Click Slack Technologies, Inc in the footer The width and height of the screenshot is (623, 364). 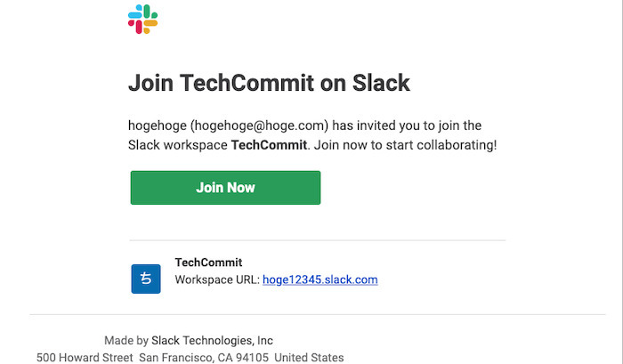click(x=212, y=341)
